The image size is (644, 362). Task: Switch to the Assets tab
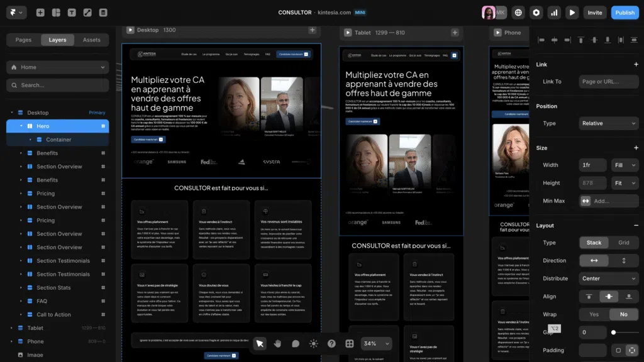[91, 39]
